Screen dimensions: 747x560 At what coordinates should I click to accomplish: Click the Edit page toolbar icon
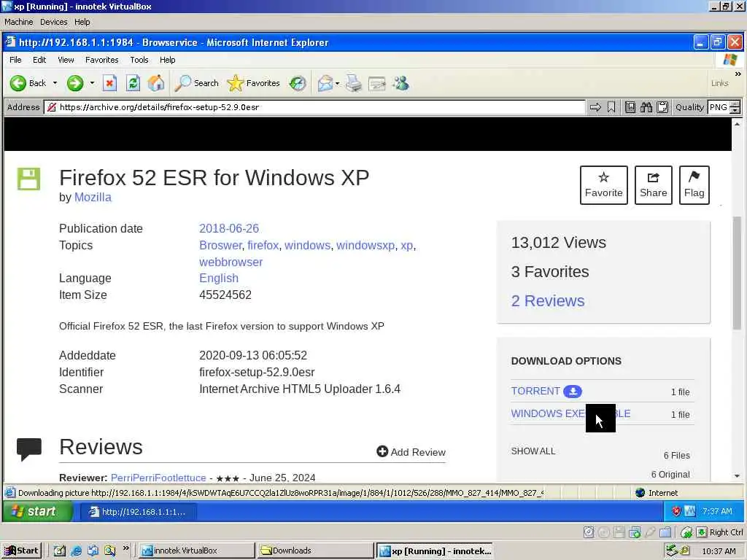click(x=377, y=83)
